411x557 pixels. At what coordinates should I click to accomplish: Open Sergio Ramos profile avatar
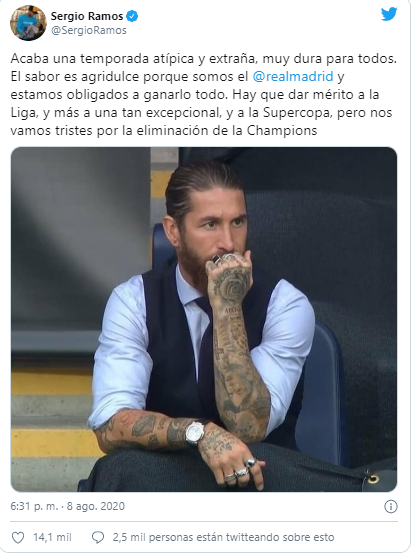coord(28,23)
